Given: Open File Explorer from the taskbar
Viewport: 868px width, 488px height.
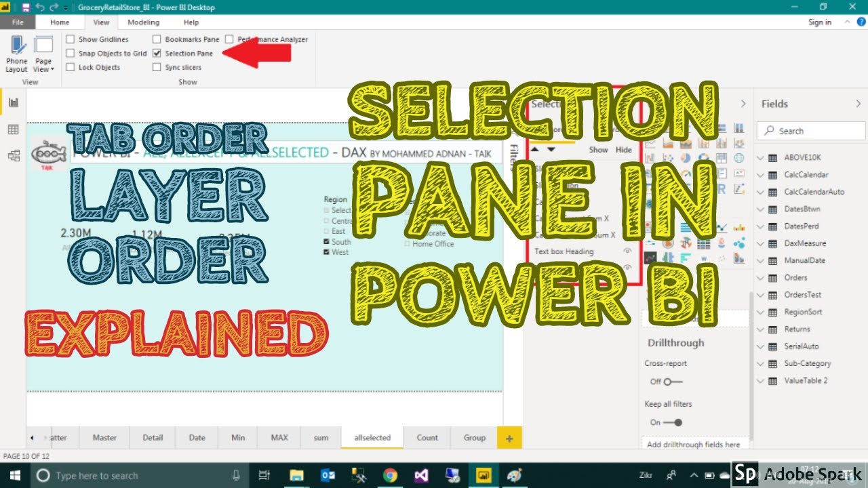Looking at the screenshot, I should pyautogui.click(x=296, y=475).
